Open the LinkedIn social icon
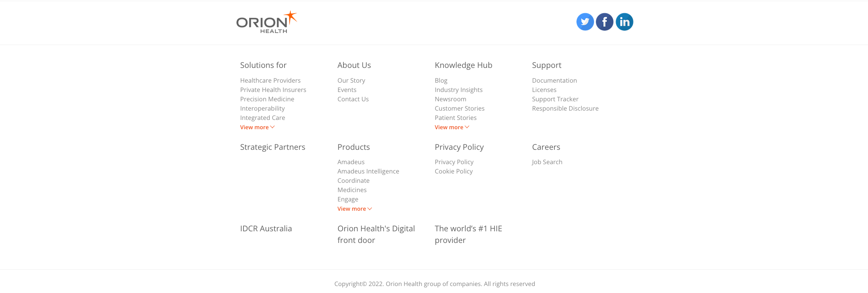The height and width of the screenshot is (293, 868). pyautogui.click(x=624, y=22)
